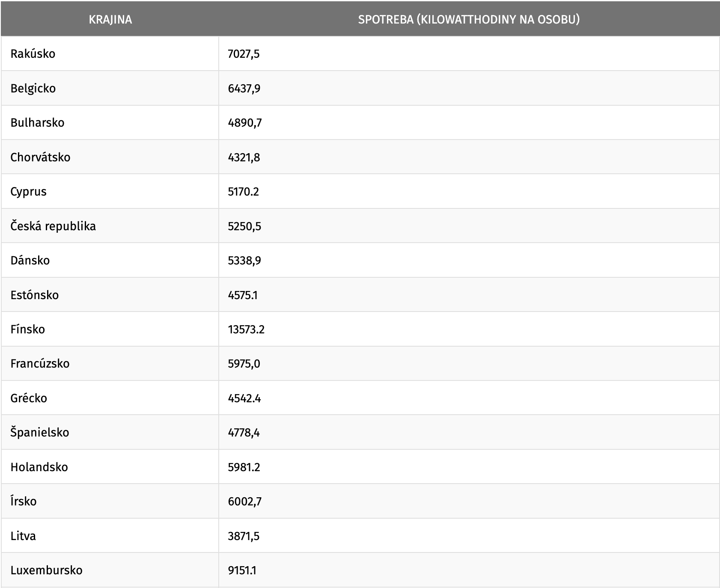Screen dimensions: 720x588
Task: Select the Litva value 3871,5
Action: [x=244, y=536]
